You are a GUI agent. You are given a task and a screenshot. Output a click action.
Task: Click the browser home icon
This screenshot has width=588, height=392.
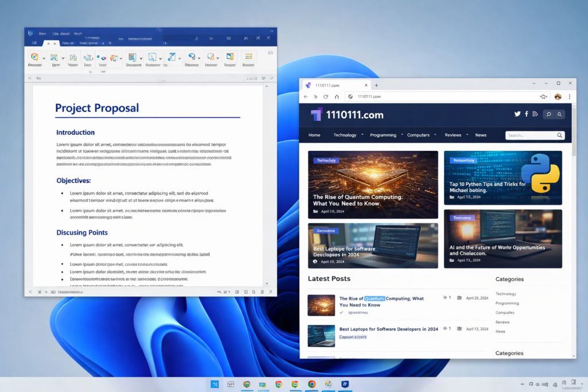pos(336,97)
